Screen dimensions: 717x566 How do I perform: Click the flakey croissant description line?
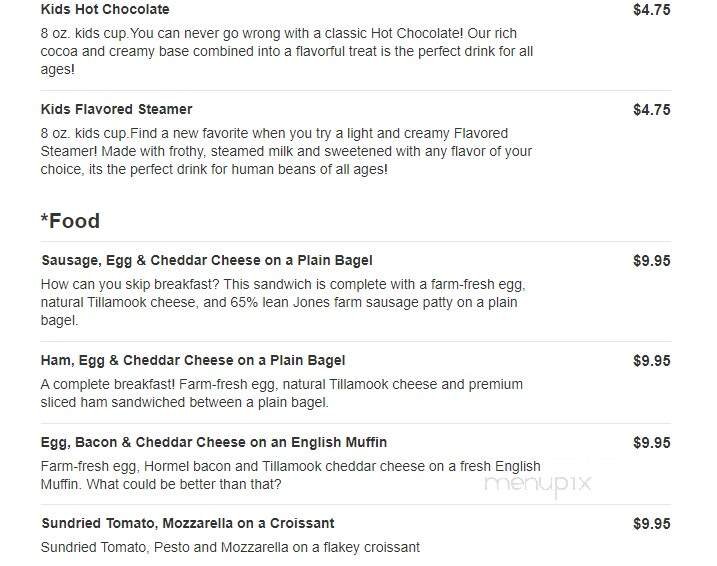click(x=230, y=547)
